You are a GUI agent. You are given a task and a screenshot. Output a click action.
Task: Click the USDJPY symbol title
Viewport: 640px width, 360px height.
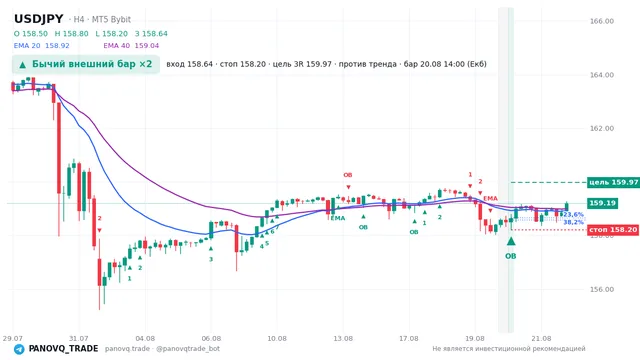click(39, 19)
